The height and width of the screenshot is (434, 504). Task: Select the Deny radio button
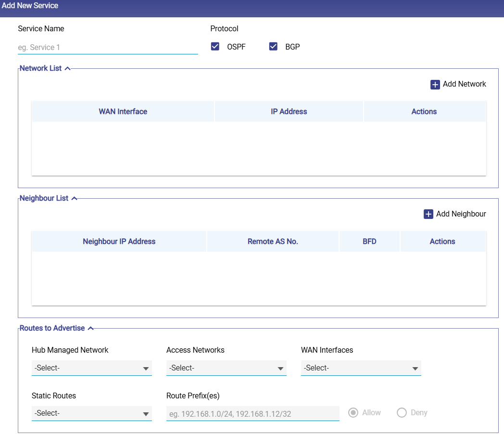point(402,413)
